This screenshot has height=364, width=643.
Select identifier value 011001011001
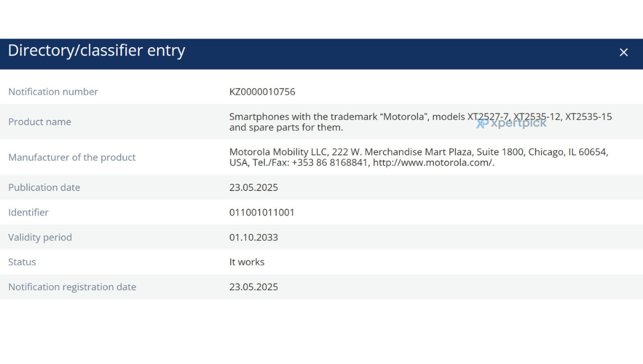(x=262, y=213)
